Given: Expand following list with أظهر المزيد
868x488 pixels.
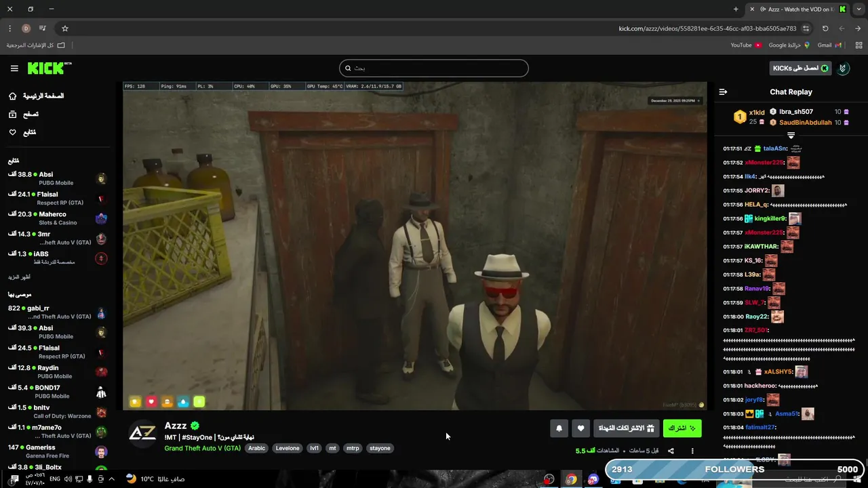Looking at the screenshot, I should 19,277.
